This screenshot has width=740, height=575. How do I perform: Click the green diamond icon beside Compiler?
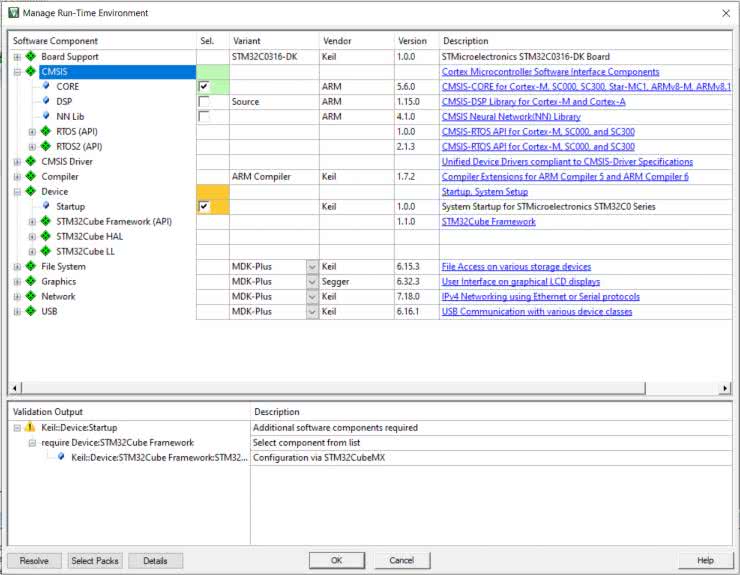click(x=30, y=177)
